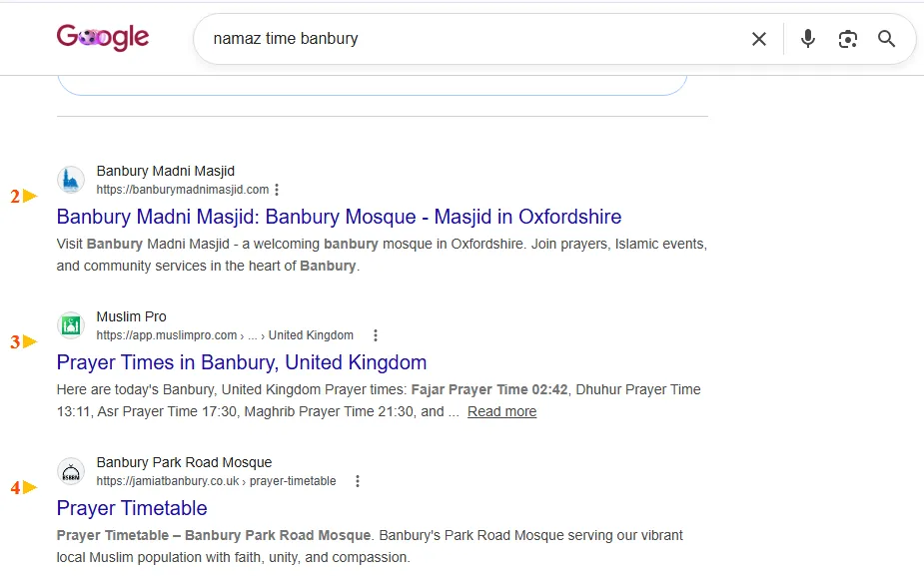
Task: Click snippet 'Prayer Timetable – Banbury Park Road Mosque'
Action: pyautogui.click(x=214, y=535)
